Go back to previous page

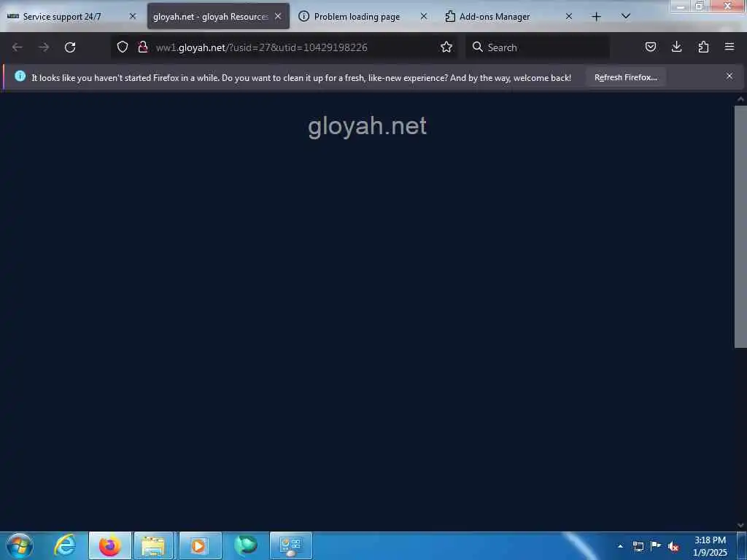(18, 47)
